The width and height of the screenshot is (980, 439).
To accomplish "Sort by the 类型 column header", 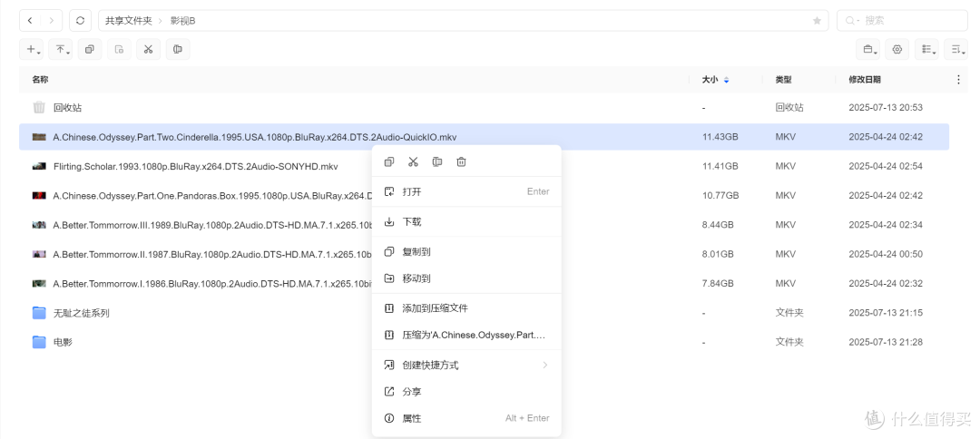I will 784,80.
